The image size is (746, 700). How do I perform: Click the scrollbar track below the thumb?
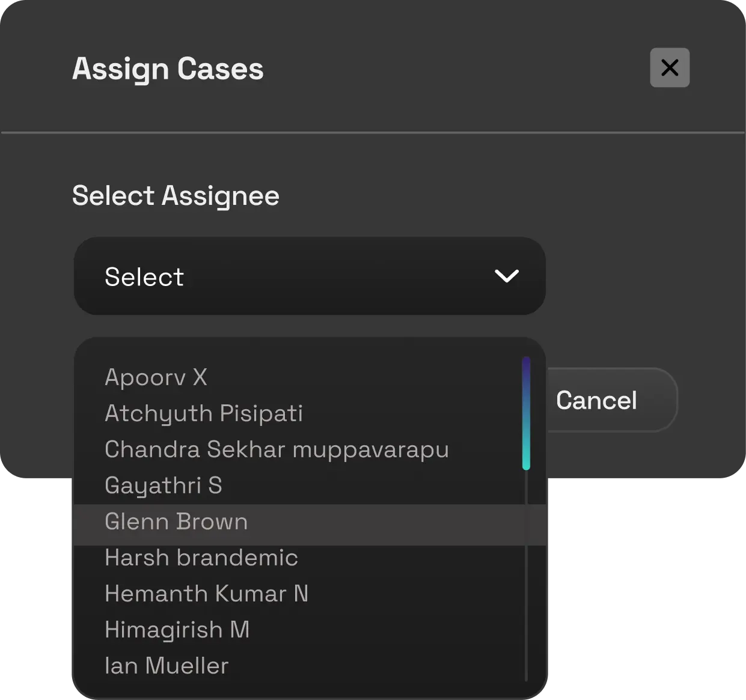click(x=527, y=571)
